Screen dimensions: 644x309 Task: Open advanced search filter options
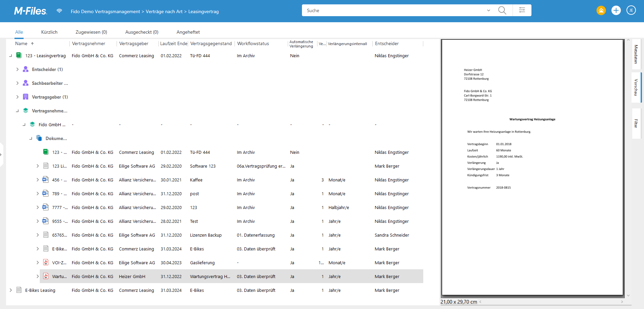pyautogui.click(x=522, y=10)
